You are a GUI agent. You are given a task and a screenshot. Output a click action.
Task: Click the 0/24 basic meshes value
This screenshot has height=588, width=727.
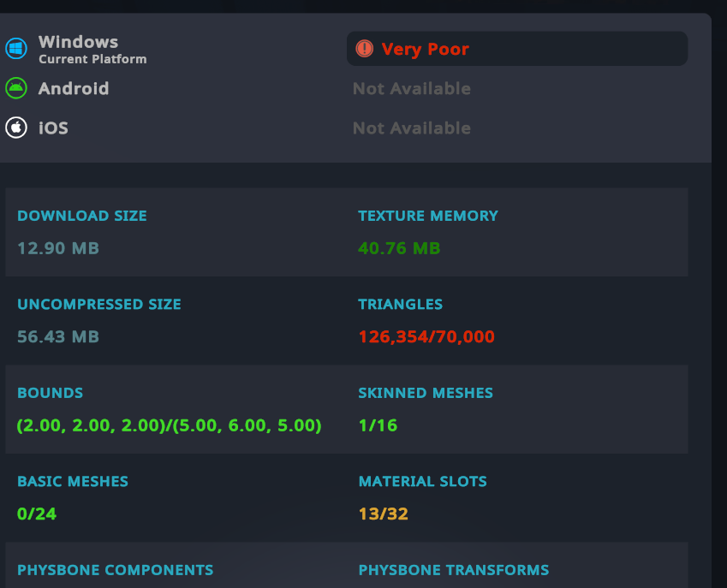37,514
